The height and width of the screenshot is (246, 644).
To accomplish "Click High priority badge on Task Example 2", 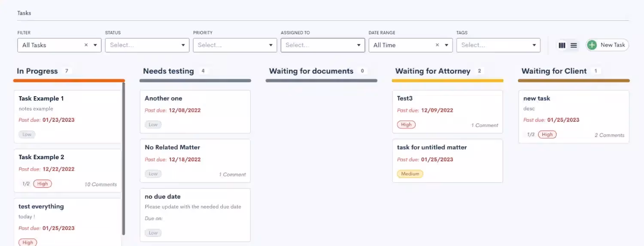I will click(x=43, y=184).
